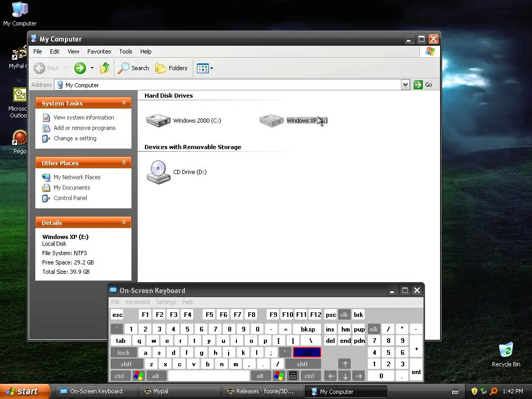
Task: Open the Edit menu
Action: point(55,51)
